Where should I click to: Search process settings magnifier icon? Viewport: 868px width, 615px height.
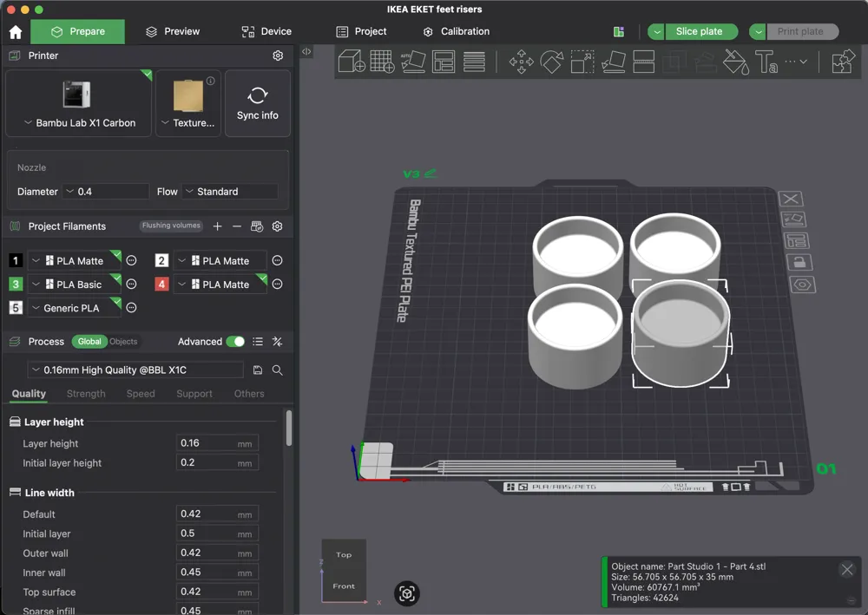coord(278,370)
